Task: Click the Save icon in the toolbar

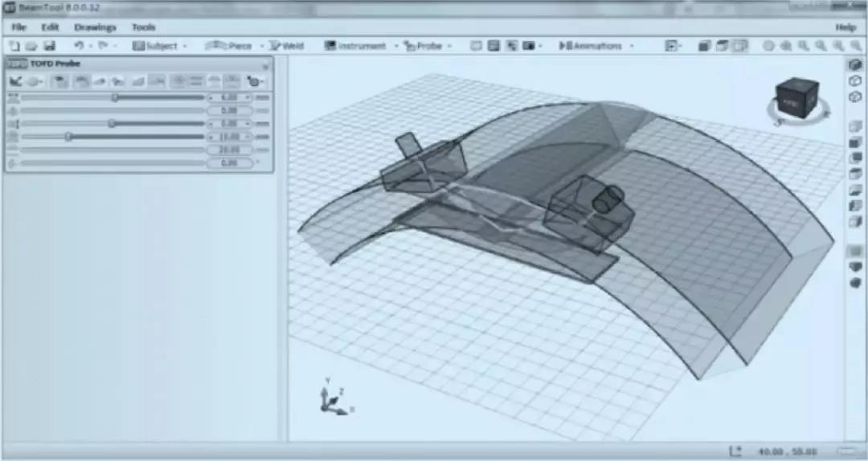Action: click(49, 46)
